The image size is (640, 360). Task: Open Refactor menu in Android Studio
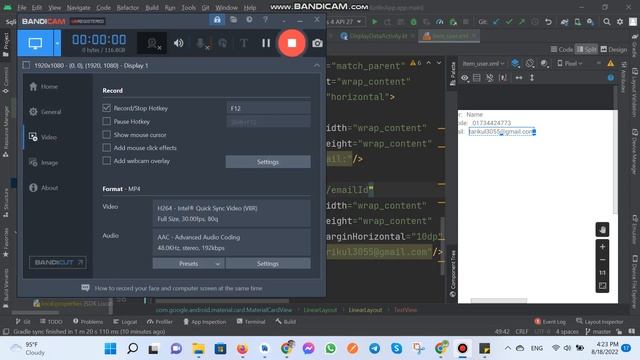[x=128, y=8]
